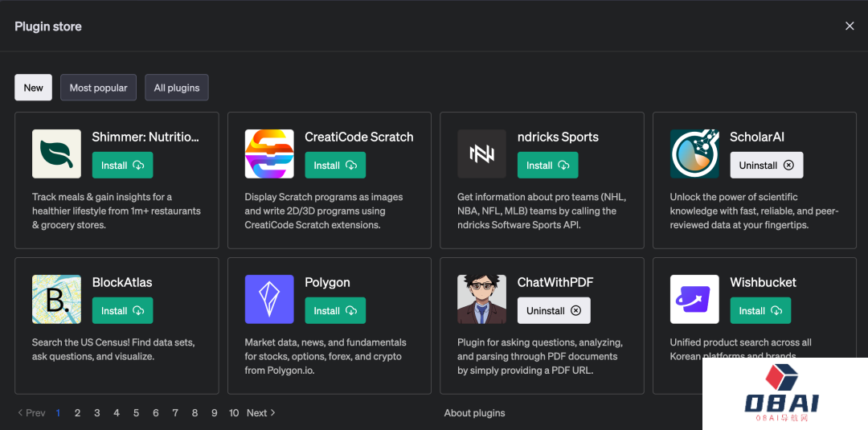The image size is (868, 430).
Task: Click the Wishbucket plugin icon
Action: pyautogui.click(x=694, y=299)
